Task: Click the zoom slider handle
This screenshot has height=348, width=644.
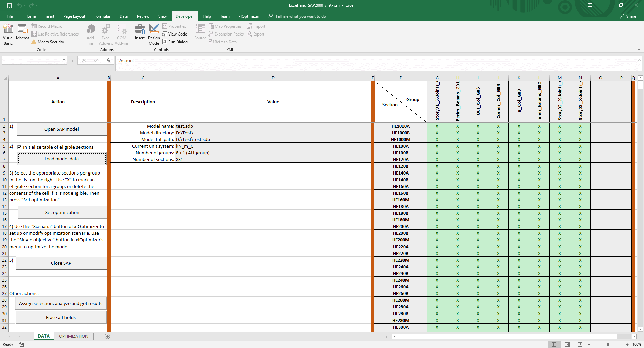Action: pos(608,344)
